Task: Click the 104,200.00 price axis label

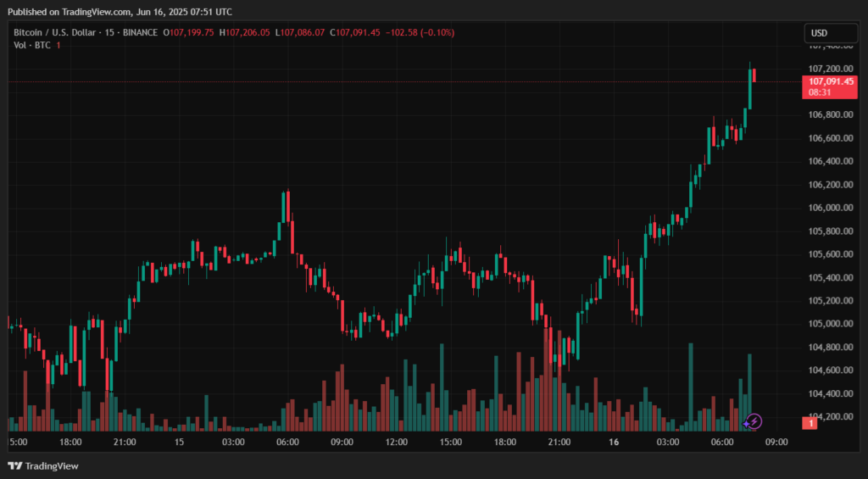Action: (x=830, y=416)
